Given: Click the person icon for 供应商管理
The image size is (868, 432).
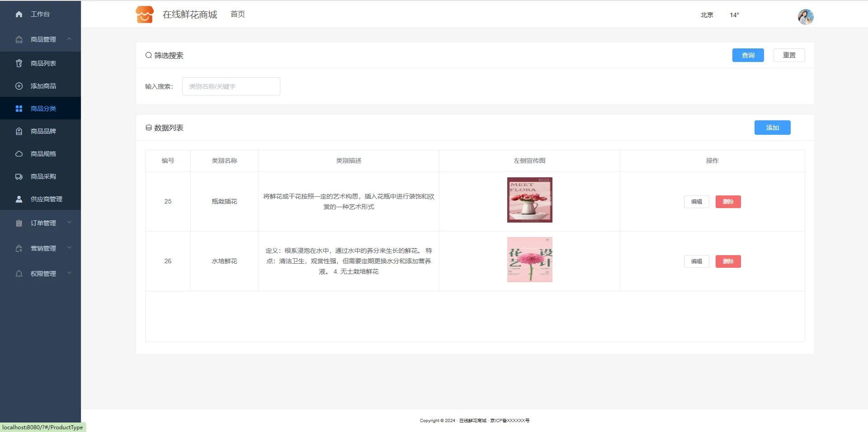Looking at the screenshot, I should pyautogui.click(x=19, y=199).
